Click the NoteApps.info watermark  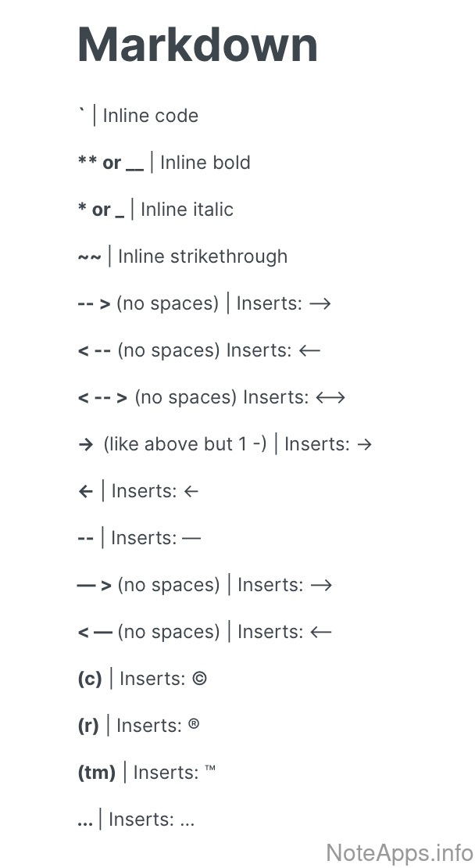(x=398, y=851)
